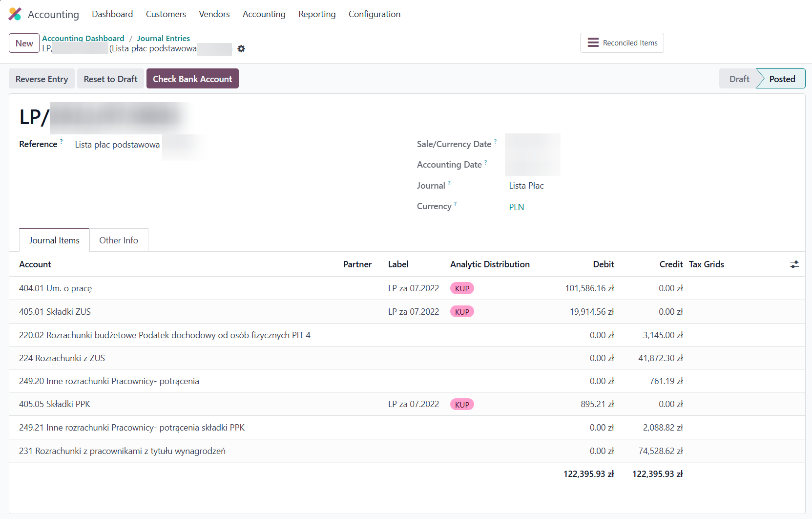812x519 pixels.
Task: Click the Reconciled Items list icon
Action: (593, 43)
